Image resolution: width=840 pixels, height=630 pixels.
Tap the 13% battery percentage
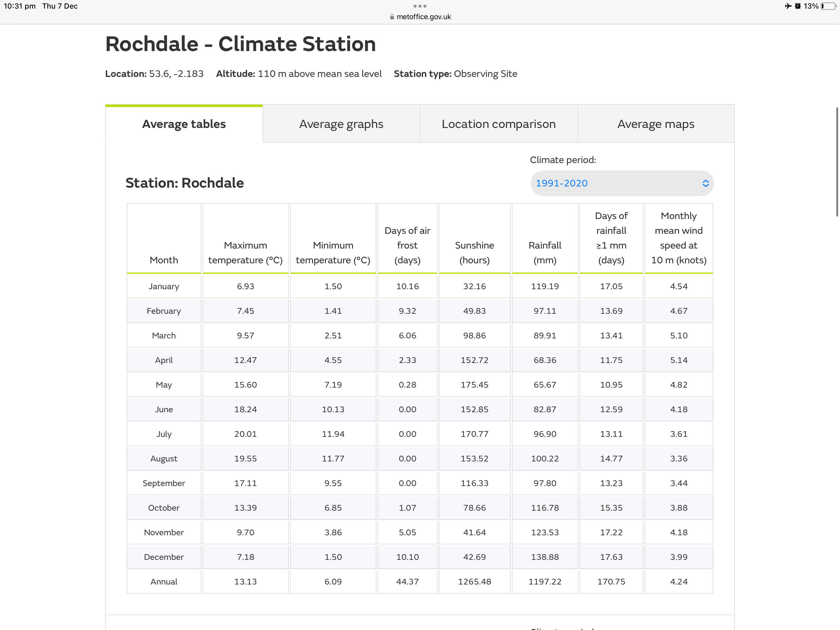pyautogui.click(x=811, y=6)
